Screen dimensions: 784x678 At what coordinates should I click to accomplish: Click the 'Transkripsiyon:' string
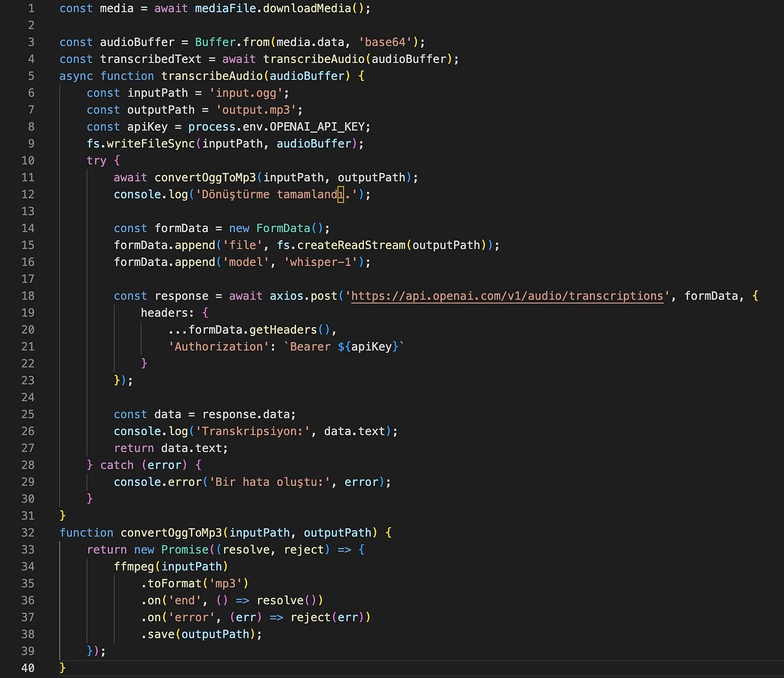(x=252, y=432)
